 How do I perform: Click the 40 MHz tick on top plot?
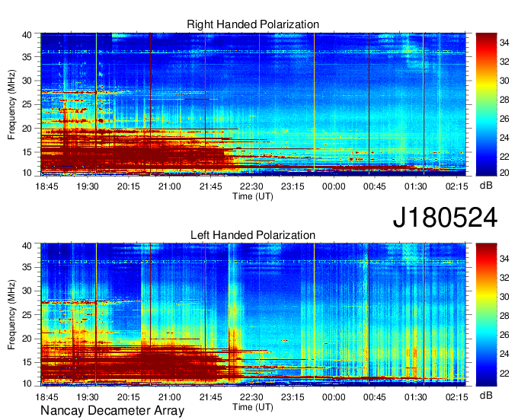click(27, 35)
